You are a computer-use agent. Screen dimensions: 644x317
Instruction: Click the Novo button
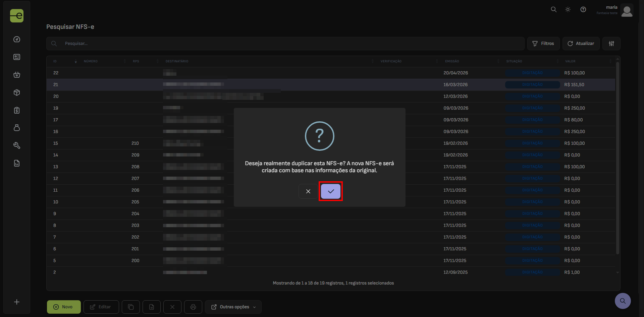[64, 307]
